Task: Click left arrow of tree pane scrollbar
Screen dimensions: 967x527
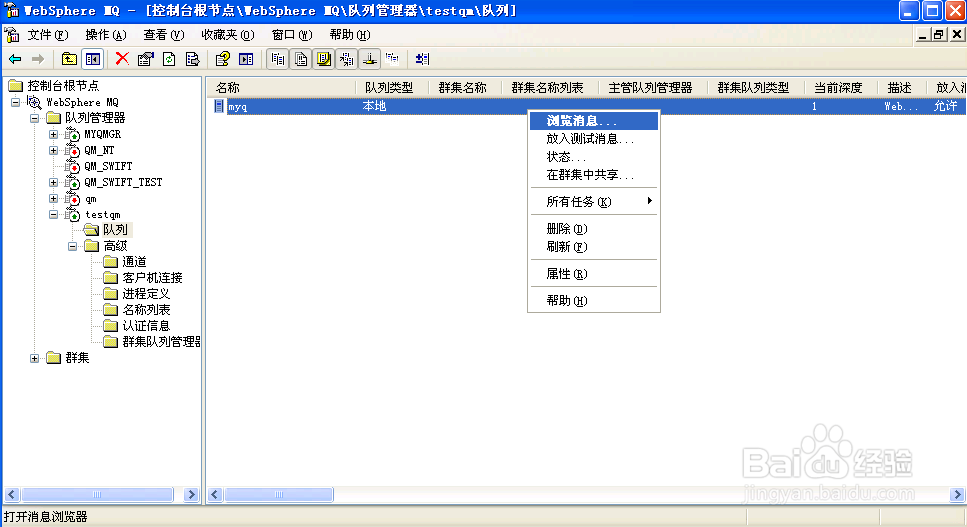Action: coord(12,494)
